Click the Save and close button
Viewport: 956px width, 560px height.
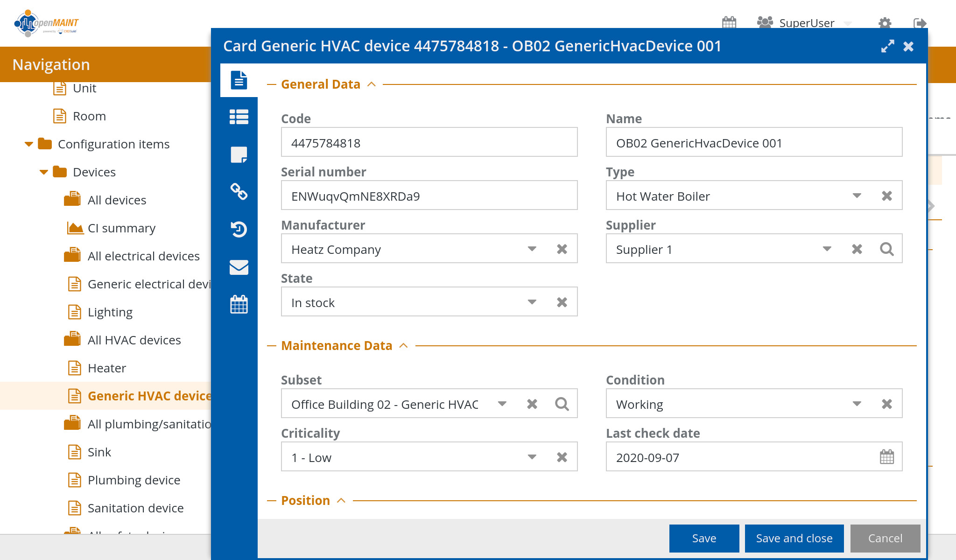tap(794, 539)
